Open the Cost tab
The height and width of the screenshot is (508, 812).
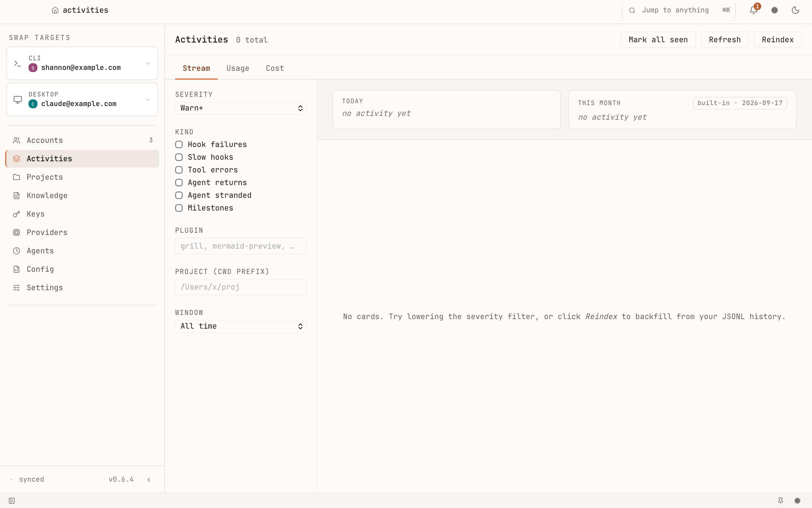pyautogui.click(x=275, y=68)
